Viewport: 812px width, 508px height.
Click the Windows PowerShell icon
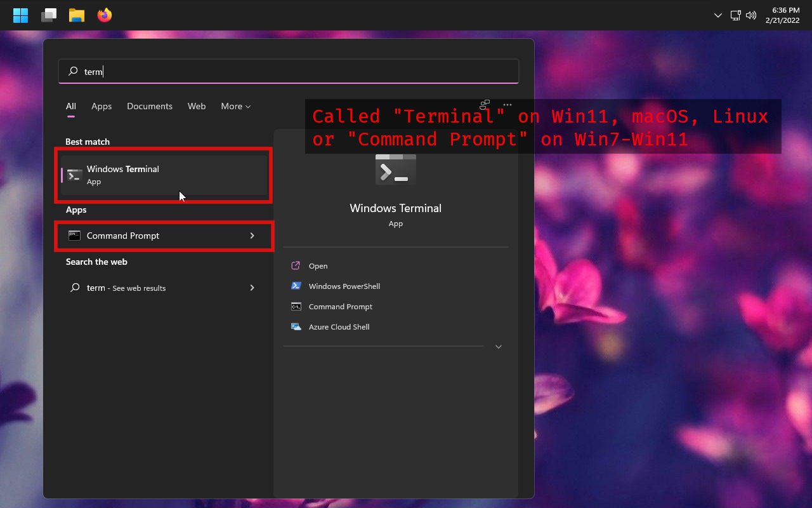tap(296, 286)
